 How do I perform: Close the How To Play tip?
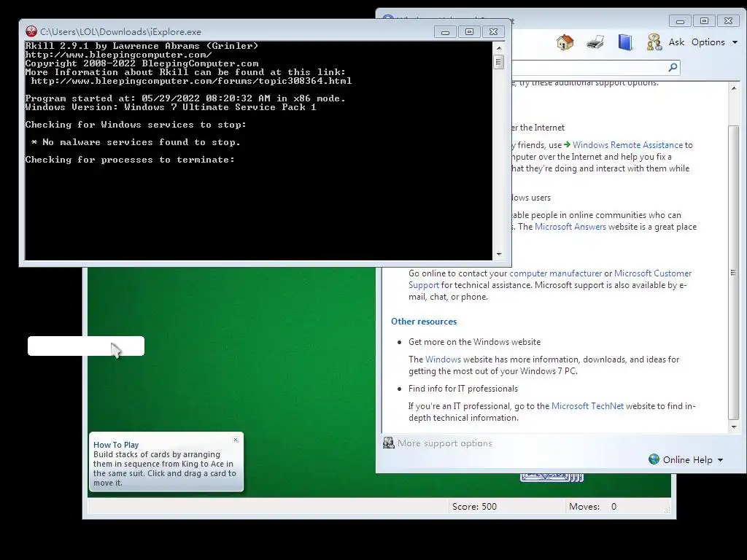tap(236, 440)
